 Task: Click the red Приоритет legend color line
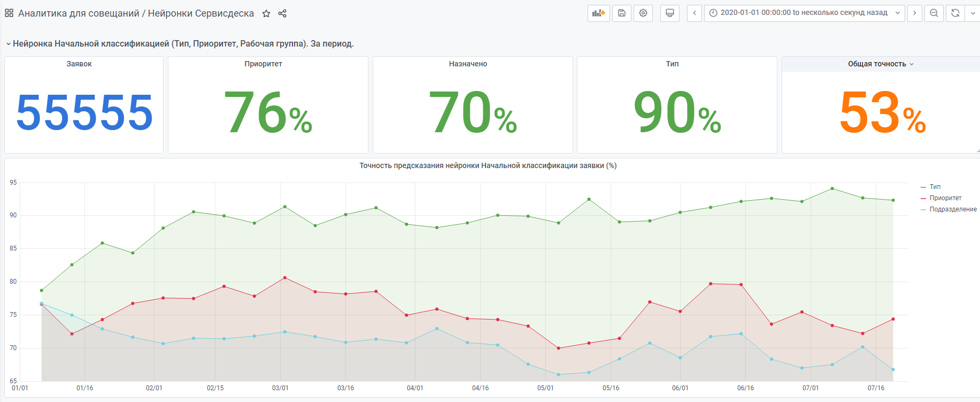923,199
